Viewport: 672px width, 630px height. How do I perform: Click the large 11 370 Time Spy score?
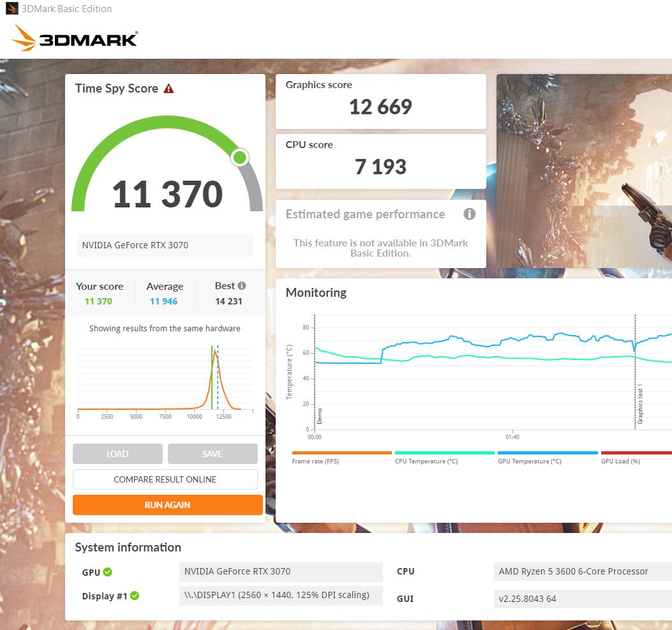168,194
